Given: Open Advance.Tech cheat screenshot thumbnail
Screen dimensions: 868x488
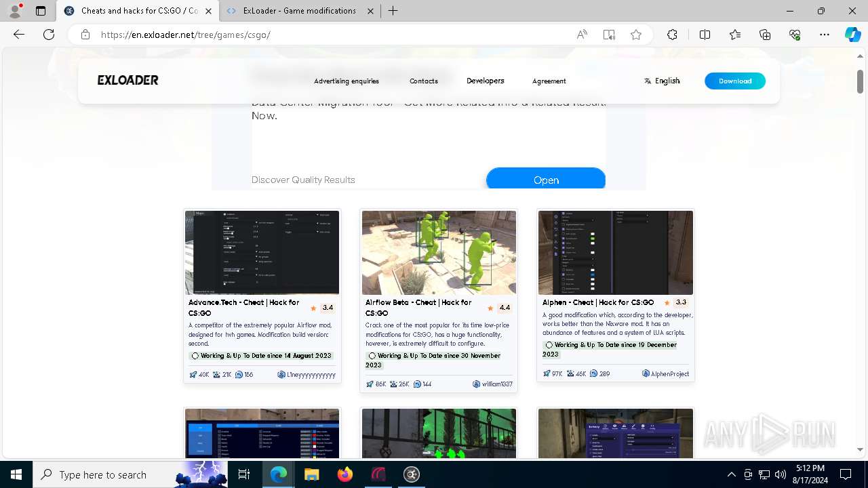Looking at the screenshot, I should (262, 252).
